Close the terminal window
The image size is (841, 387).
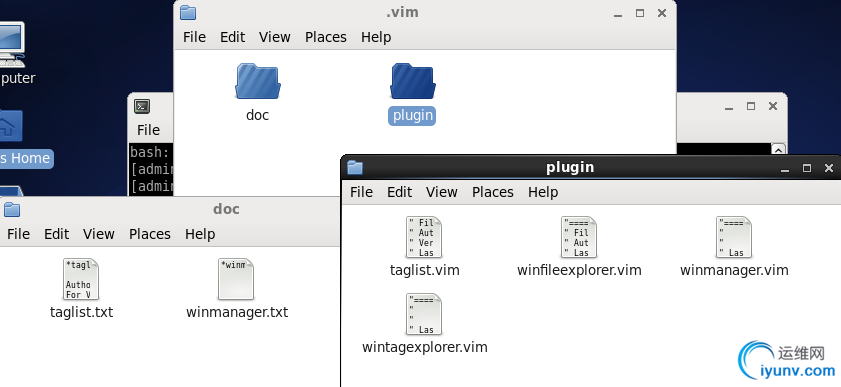(x=773, y=106)
